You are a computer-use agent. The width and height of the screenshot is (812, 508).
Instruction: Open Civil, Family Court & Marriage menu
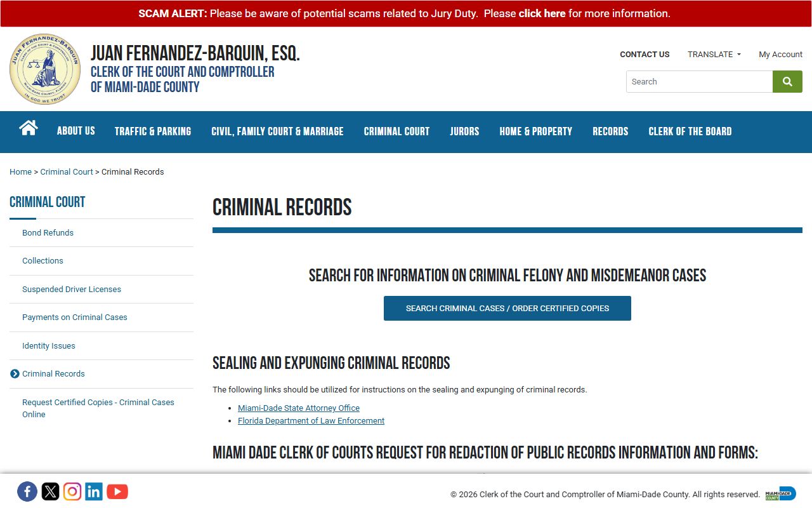coord(277,131)
